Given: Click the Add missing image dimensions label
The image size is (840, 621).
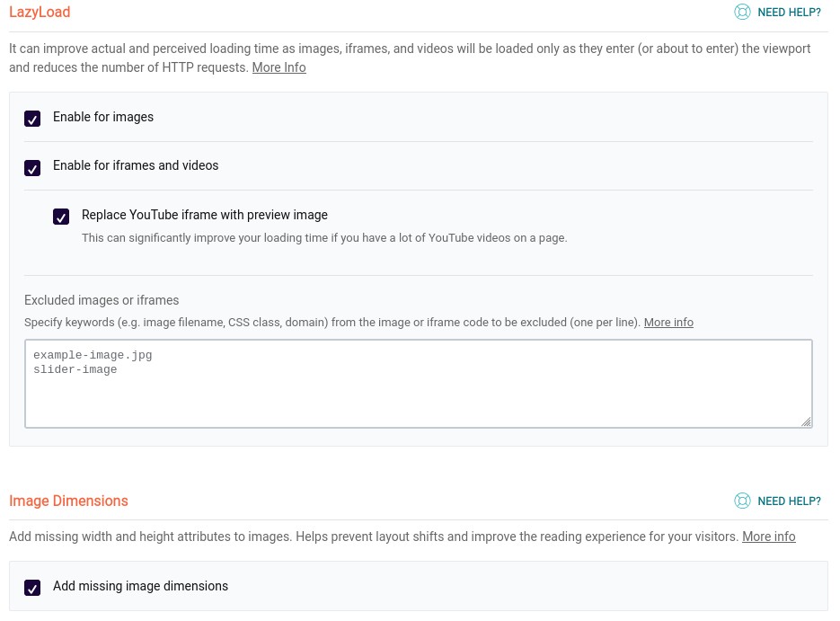Looking at the screenshot, I should point(140,586).
